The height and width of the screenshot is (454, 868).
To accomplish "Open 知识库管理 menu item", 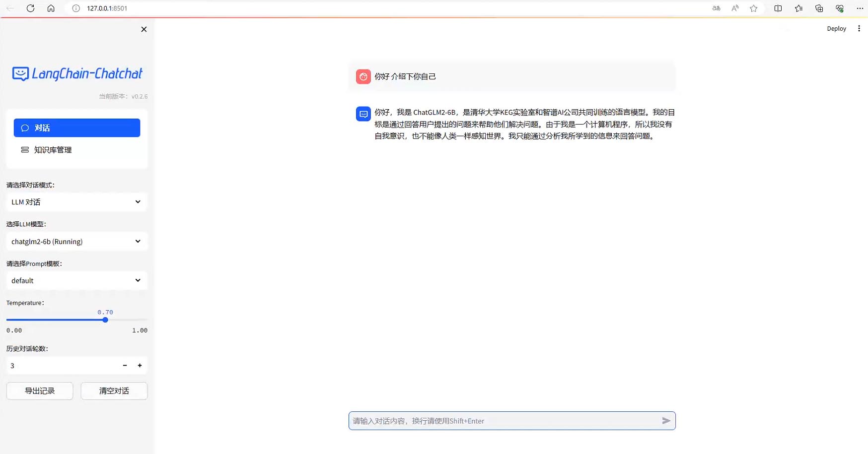I will pyautogui.click(x=77, y=150).
